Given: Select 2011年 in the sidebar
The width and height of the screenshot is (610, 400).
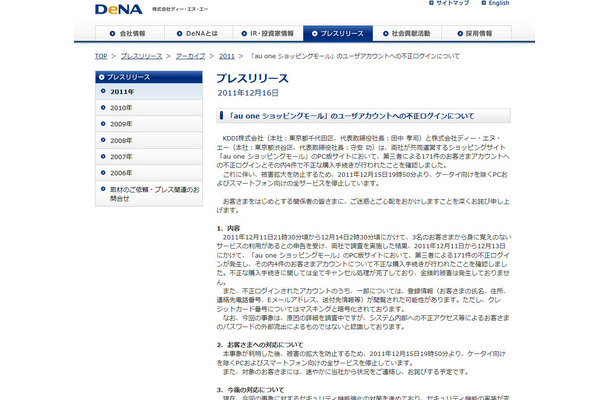Looking at the screenshot, I should coord(149,91).
